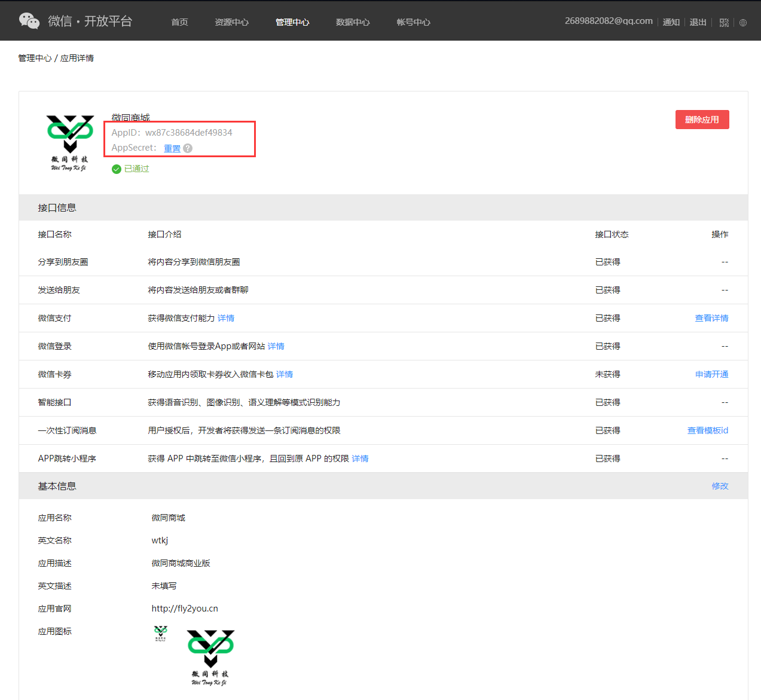Viewport: 761px width, 700px height.
Task: Click 管理中心 breadcrumb link
Action: (x=35, y=58)
